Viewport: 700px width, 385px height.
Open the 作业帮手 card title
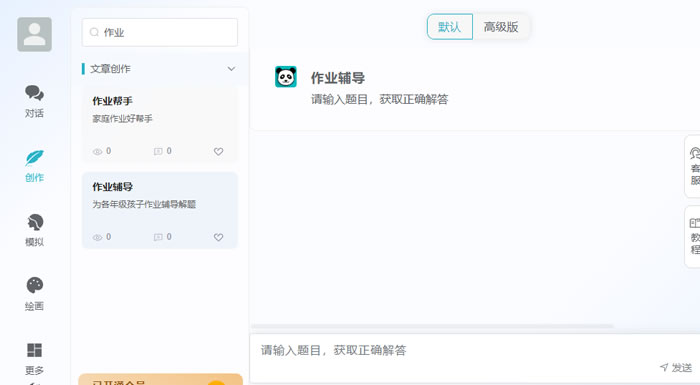pyautogui.click(x=112, y=101)
